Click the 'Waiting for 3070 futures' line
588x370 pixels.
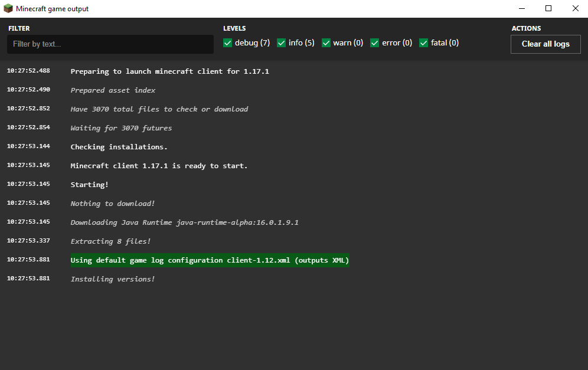(x=121, y=128)
